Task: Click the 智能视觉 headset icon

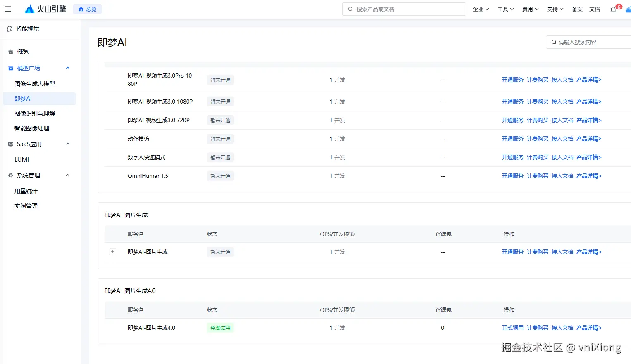Action: pos(10,29)
